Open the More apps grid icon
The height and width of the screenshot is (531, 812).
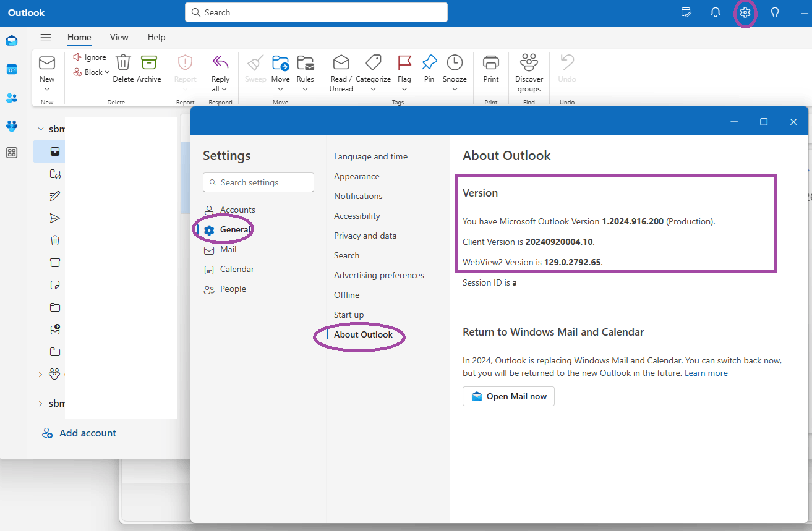[x=12, y=153]
